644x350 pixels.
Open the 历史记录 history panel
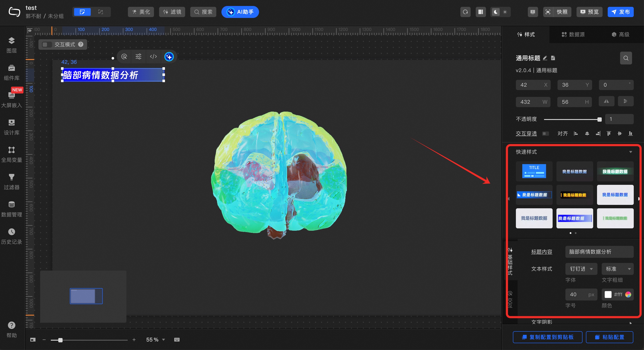(12, 236)
